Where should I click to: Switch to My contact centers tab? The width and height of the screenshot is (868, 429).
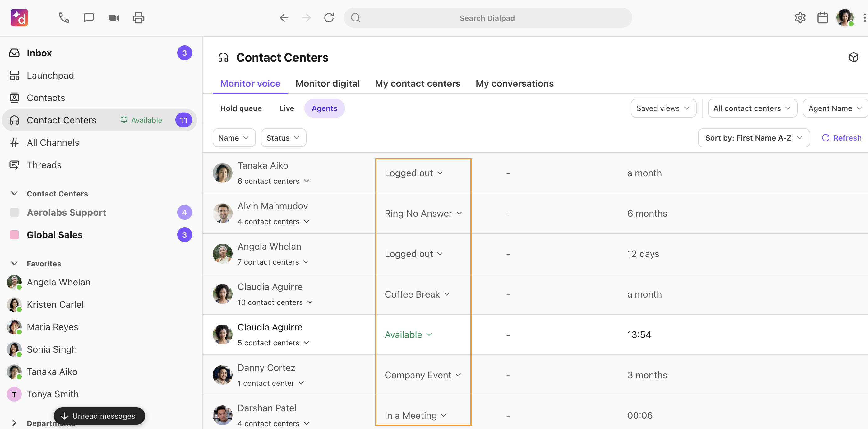point(418,83)
